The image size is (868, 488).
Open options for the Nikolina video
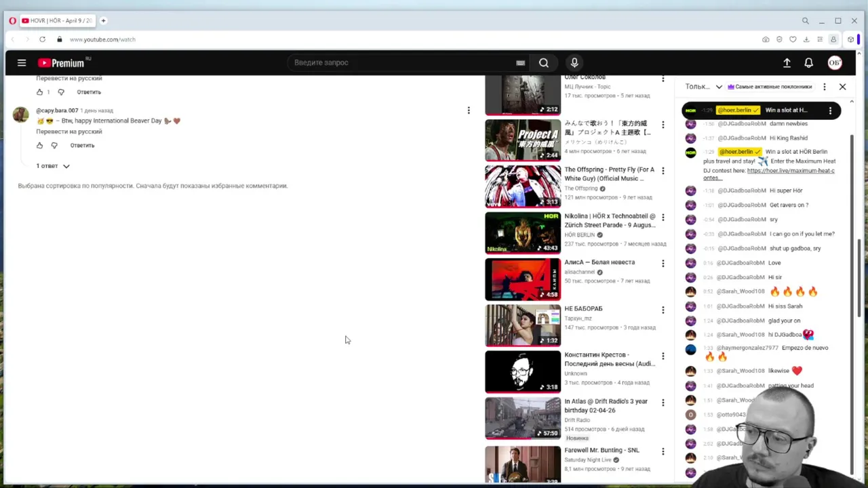pos(663,218)
